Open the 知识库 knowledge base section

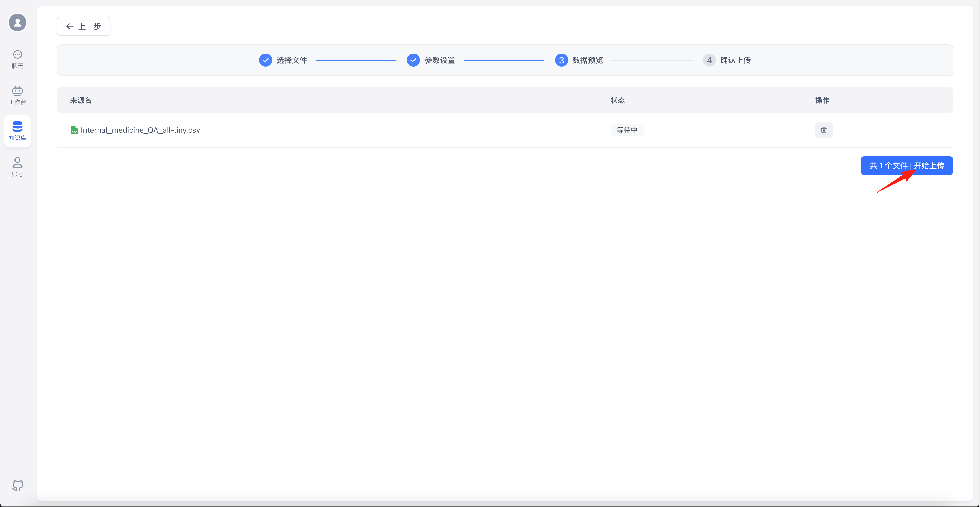coord(17,131)
